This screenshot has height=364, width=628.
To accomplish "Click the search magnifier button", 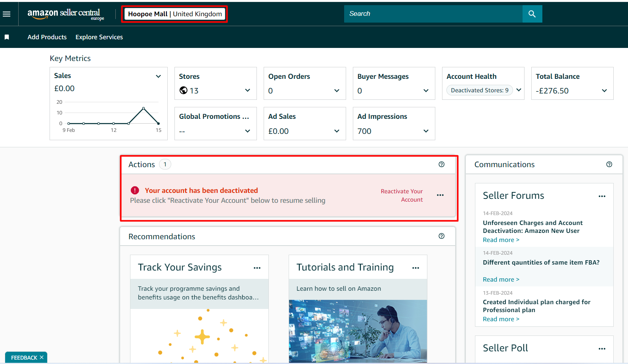I will 532,14.
